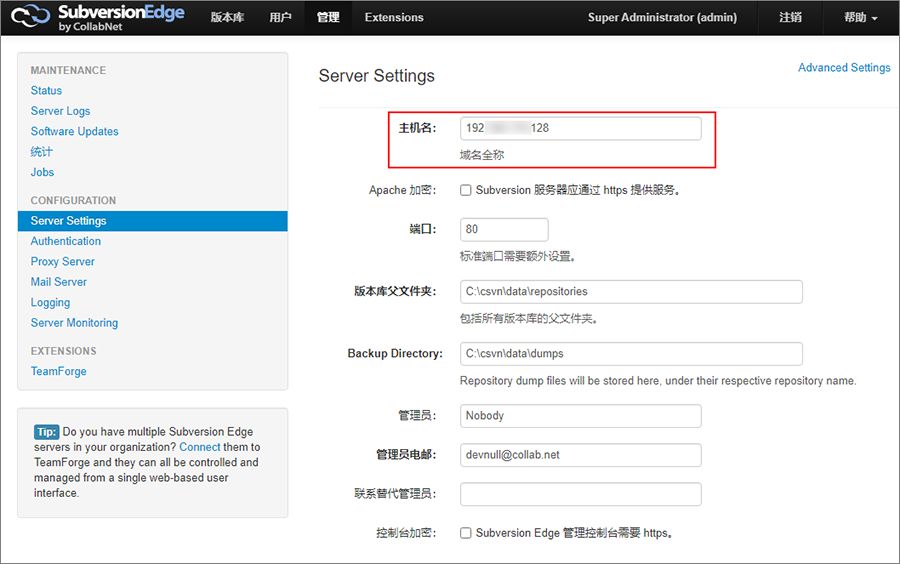Go to Status page
The width and height of the screenshot is (900, 564).
[46, 91]
